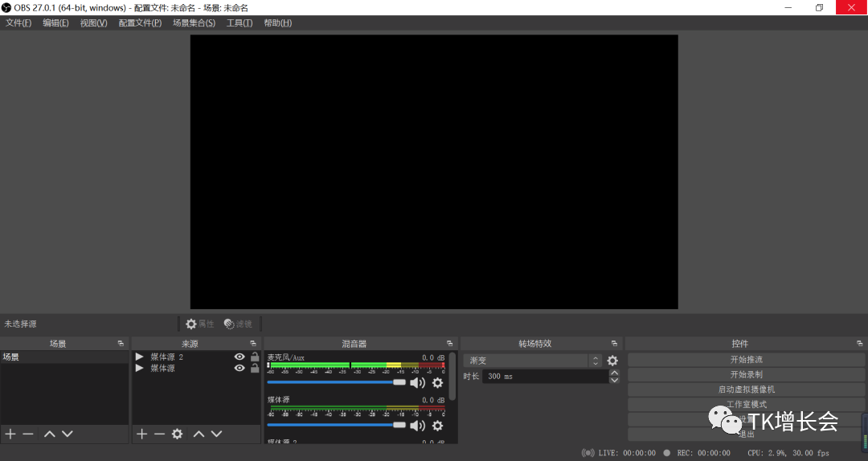Image resolution: width=868 pixels, height=461 pixels.
Task: Open the 麦克风/Aux audio settings gear
Action: pyautogui.click(x=437, y=382)
